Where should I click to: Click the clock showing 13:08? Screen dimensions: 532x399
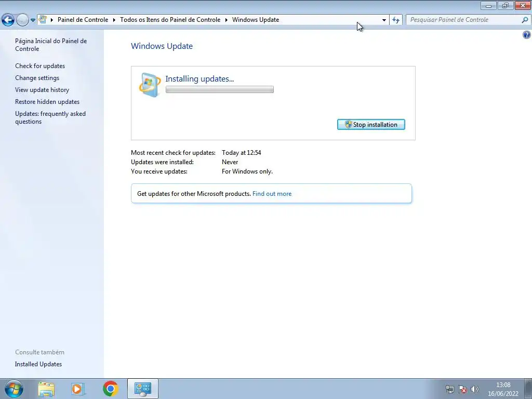point(503,385)
